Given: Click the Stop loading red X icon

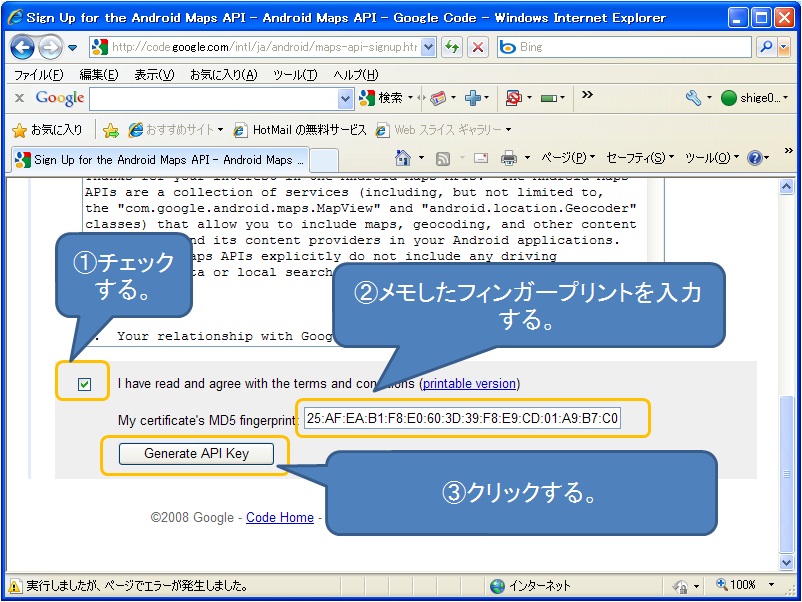Looking at the screenshot, I should click(478, 47).
